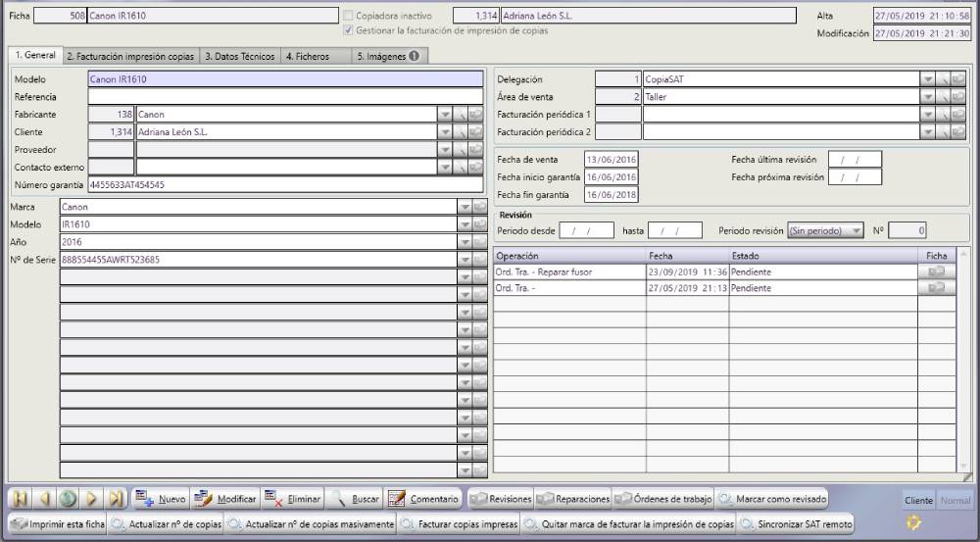The image size is (980, 542).
Task: Open the Delegación dropdown list
Action: [927, 79]
